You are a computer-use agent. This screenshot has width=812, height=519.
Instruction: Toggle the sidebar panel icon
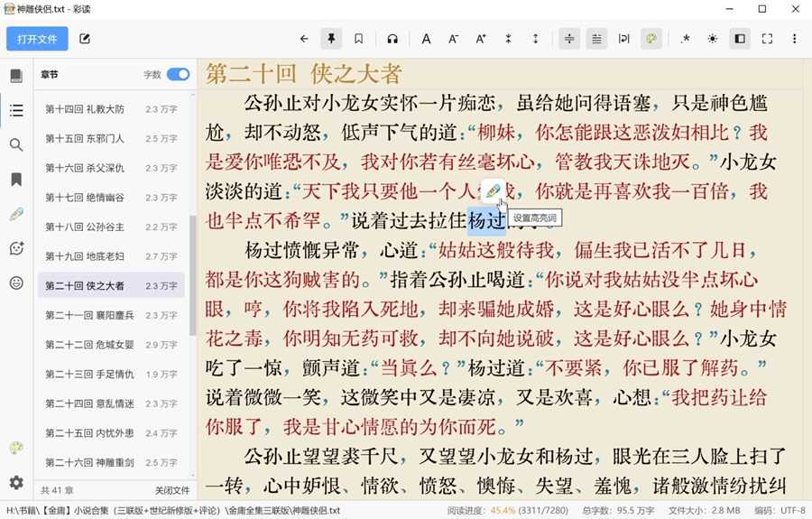pyautogui.click(x=740, y=39)
